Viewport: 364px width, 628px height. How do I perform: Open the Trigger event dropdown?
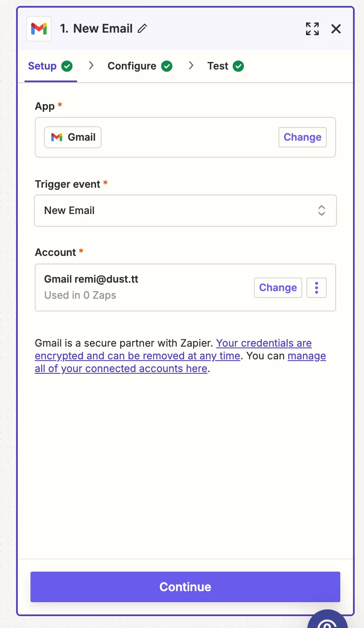tap(185, 211)
